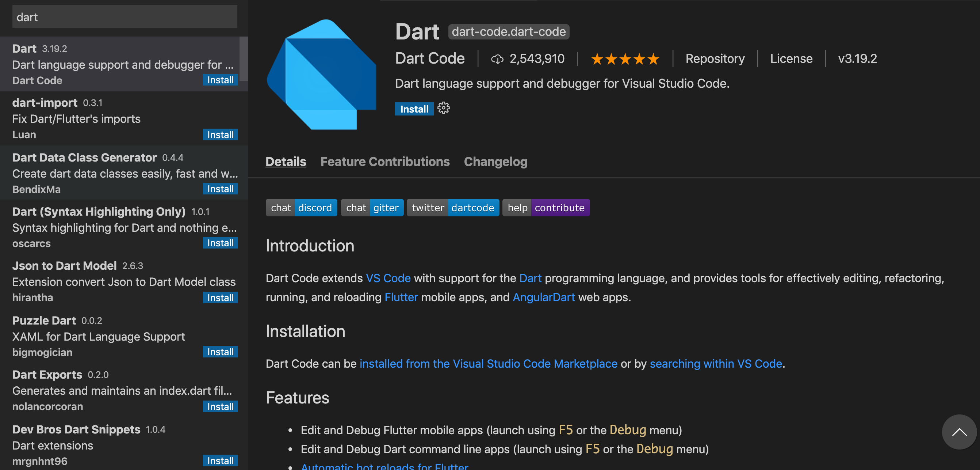Click the gear manage icon beside Install
Screen dimensions: 980x470
[443, 109]
